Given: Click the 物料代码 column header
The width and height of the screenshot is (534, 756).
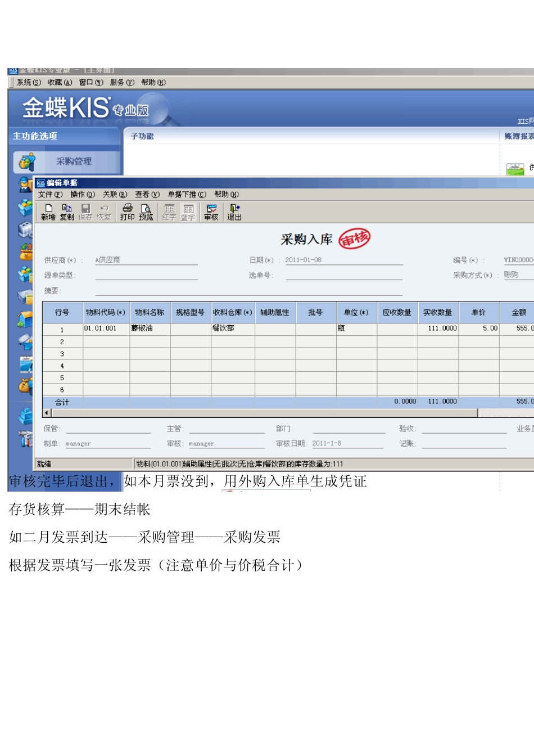Looking at the screenshot, I should (106, 312).
